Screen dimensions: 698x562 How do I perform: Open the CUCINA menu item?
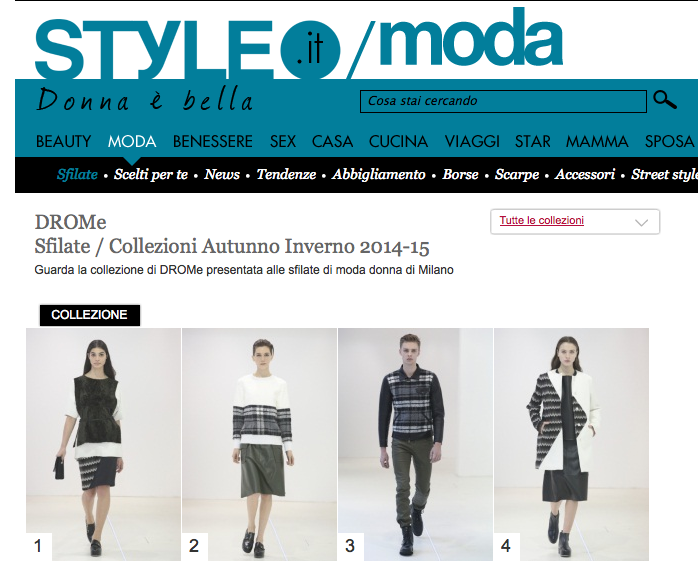point(398,142)
